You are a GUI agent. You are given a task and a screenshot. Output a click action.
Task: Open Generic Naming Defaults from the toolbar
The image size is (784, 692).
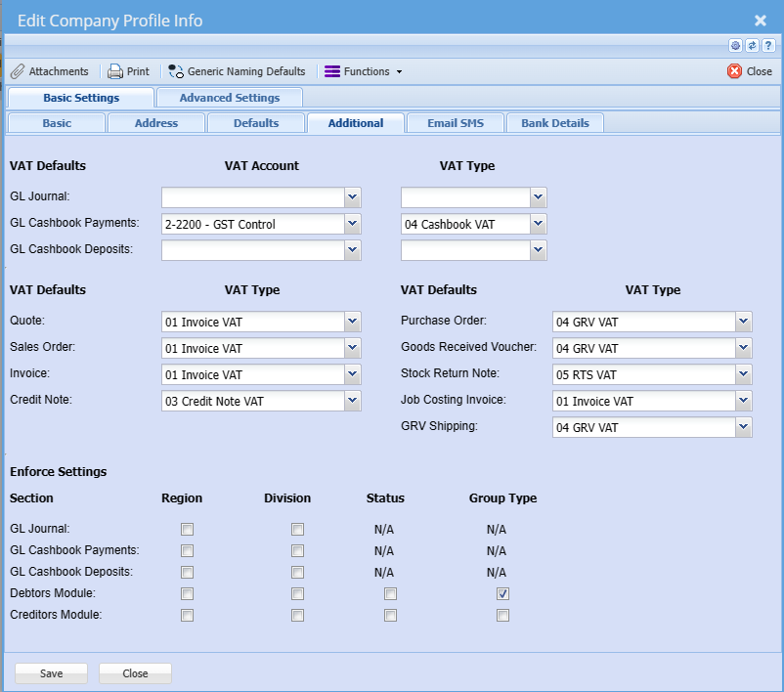coord(237,71)
